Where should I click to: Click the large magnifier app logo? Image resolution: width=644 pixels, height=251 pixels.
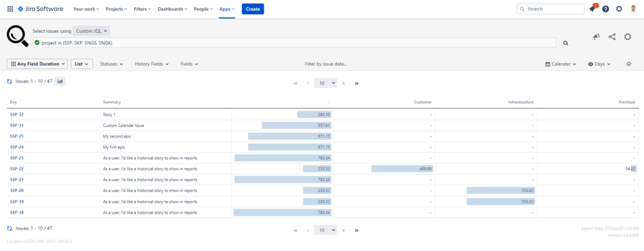click(x=17, y=36)
